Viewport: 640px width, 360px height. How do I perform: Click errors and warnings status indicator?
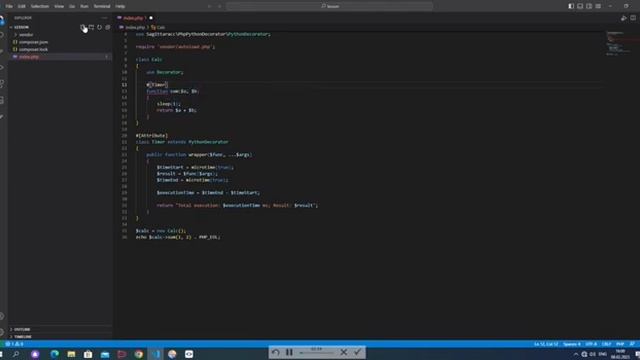(x=15, y=344)
